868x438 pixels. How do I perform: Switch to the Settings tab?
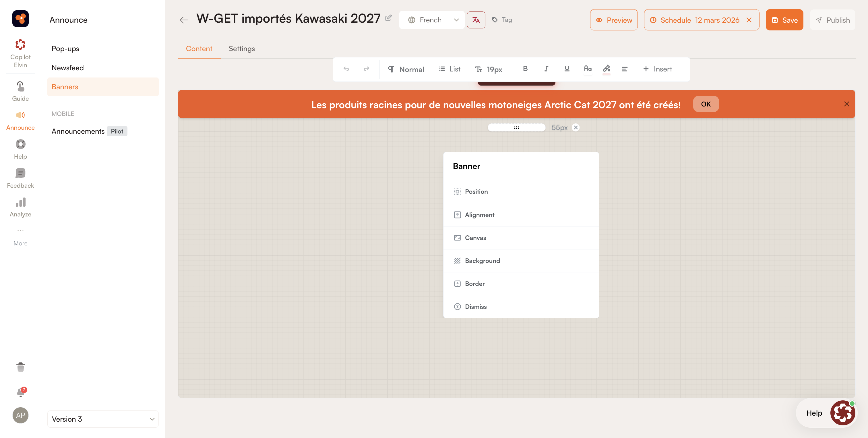tap(242, 49)
